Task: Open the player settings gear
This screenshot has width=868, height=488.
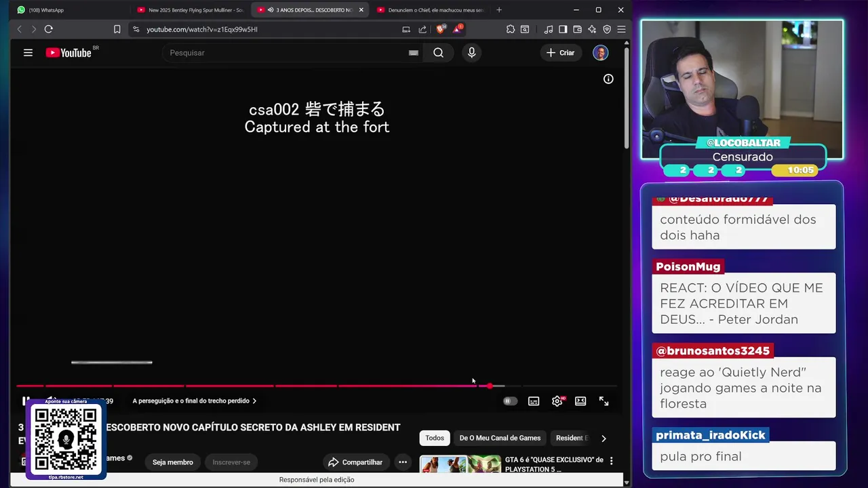Action: [557, 401]
